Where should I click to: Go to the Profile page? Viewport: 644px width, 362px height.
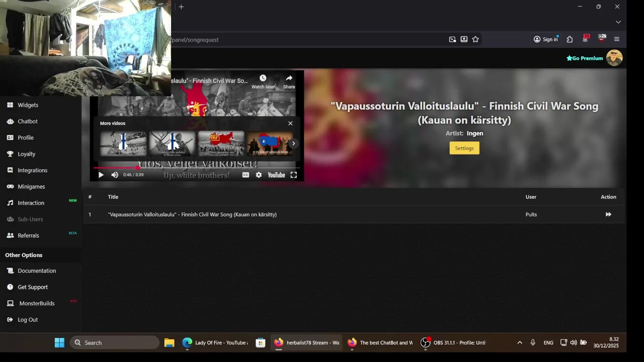click(25, 138)
